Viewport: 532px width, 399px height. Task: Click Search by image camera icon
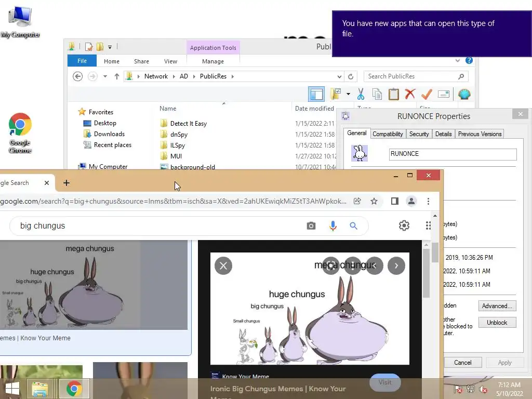point(311,225)
